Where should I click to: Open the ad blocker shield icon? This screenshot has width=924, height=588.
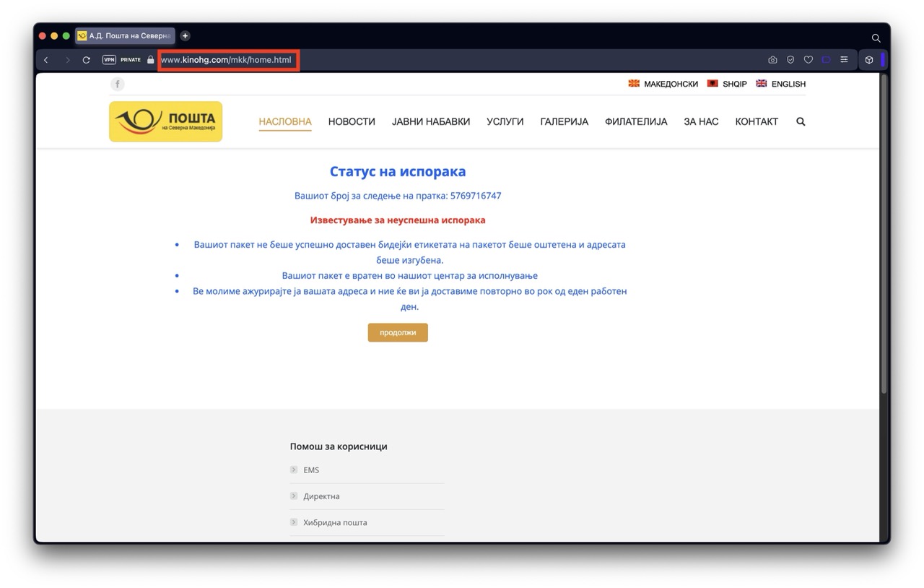(790, 60)
